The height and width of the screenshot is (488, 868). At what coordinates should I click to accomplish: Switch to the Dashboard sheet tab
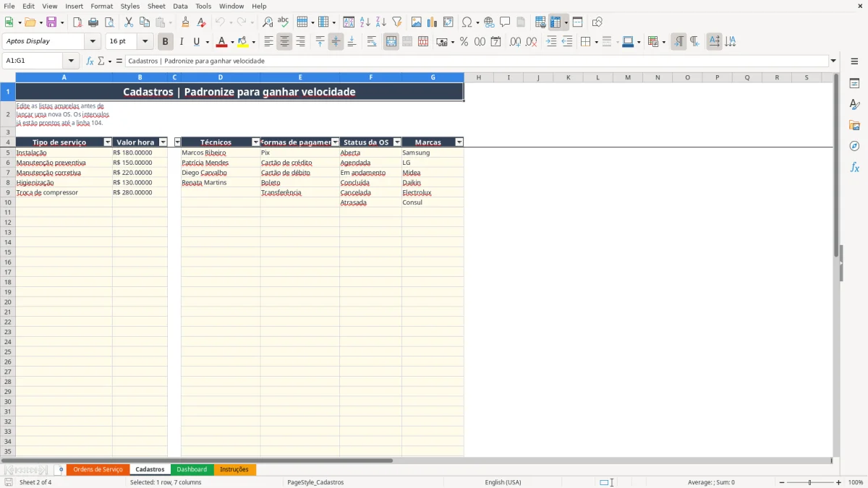(192, 469)
